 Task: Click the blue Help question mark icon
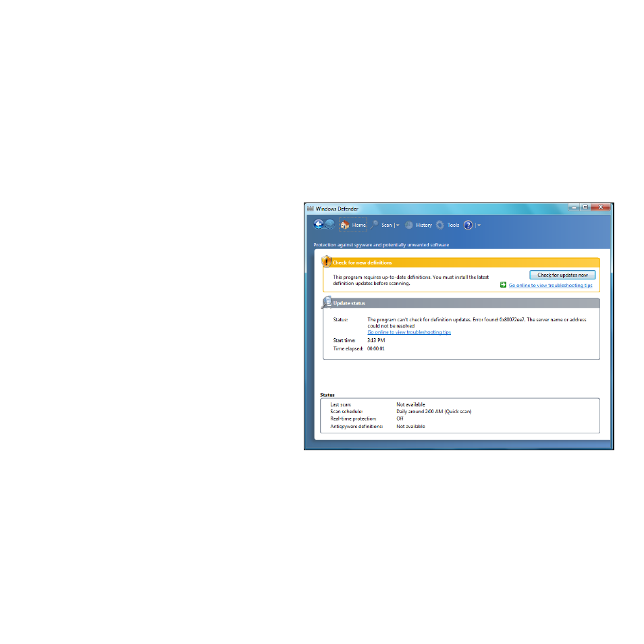point(468,225)
